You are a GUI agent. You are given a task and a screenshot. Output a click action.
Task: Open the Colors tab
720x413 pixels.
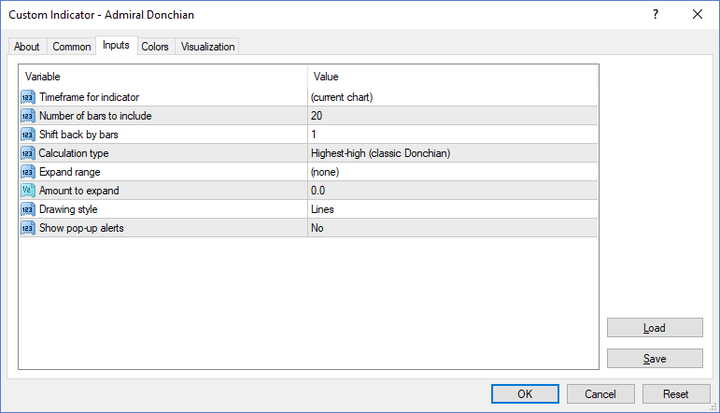pyautogui.click(x=155, y=46)
